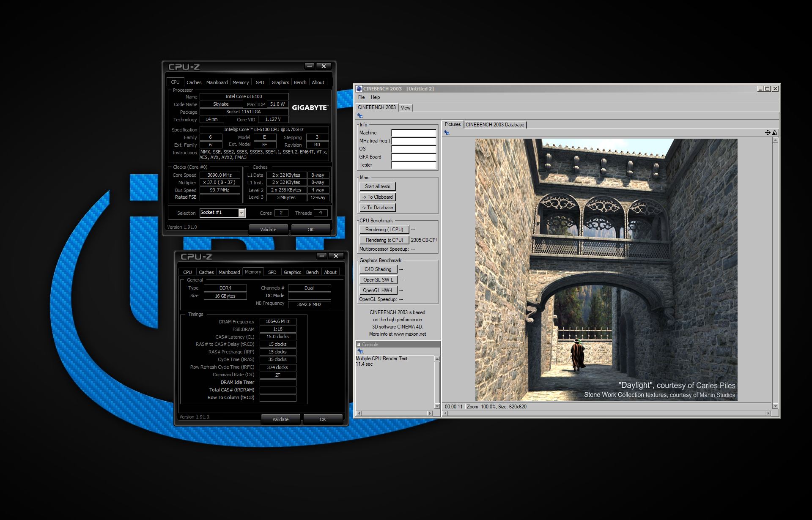
Task: Click the Tester input field
Action: [x=414, y=165]
